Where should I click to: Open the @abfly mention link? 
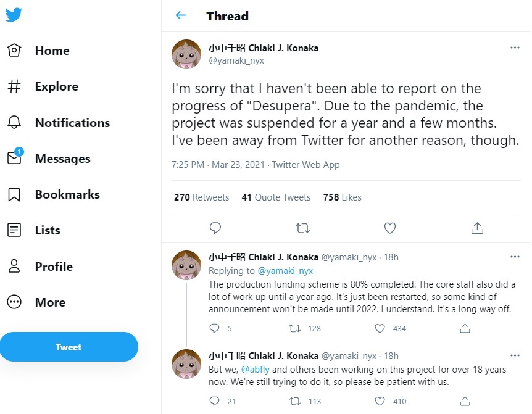[x=255, y=370]
